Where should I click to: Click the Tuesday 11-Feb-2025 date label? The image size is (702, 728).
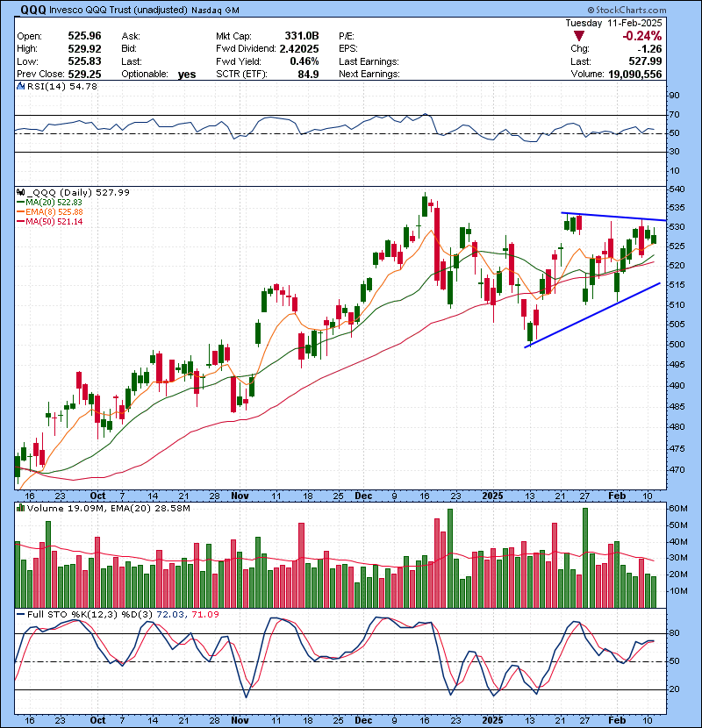[616, 22]
